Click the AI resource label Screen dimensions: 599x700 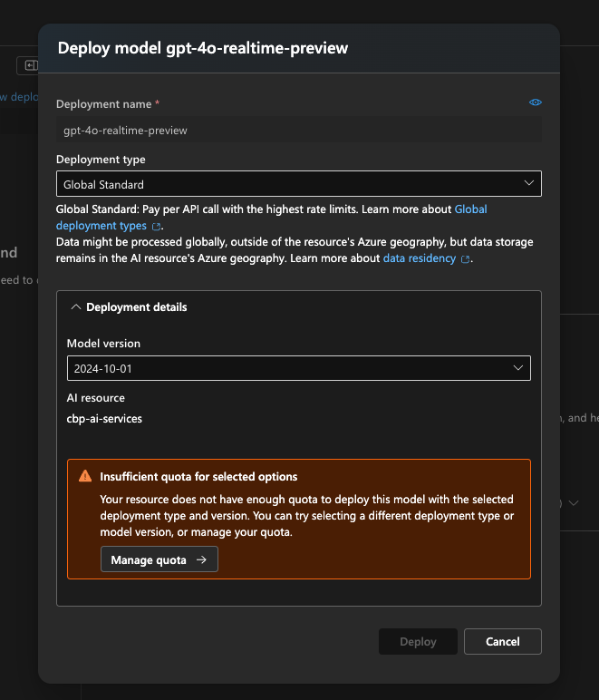(96, 398)
